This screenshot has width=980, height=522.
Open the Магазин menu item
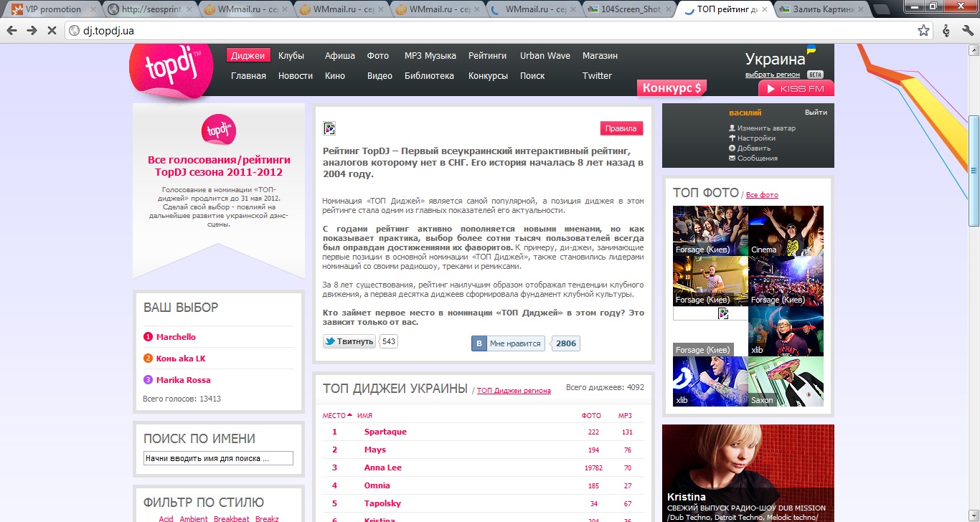tap(600, 56)
